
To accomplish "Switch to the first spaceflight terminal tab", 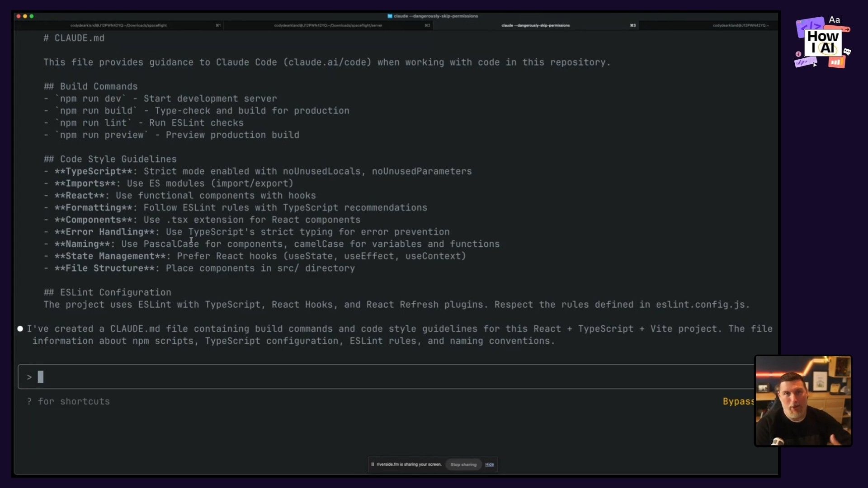I will (x=118, y=26).
